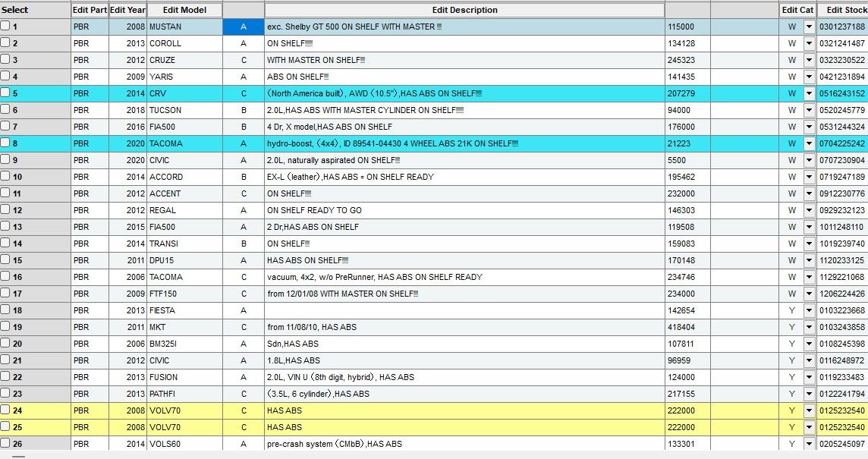Select mileage value 5500
The image size is (868, 459).
tap(687, 160)
